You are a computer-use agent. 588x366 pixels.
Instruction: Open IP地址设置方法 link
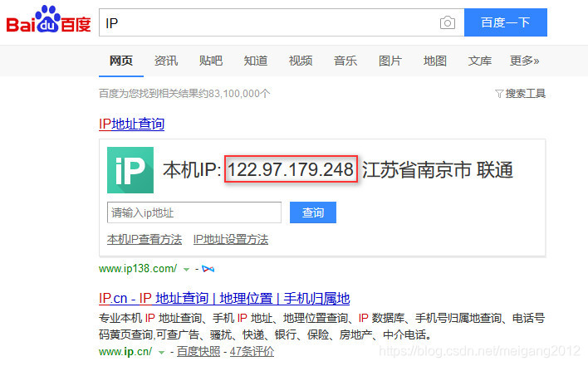pos(231,239)
